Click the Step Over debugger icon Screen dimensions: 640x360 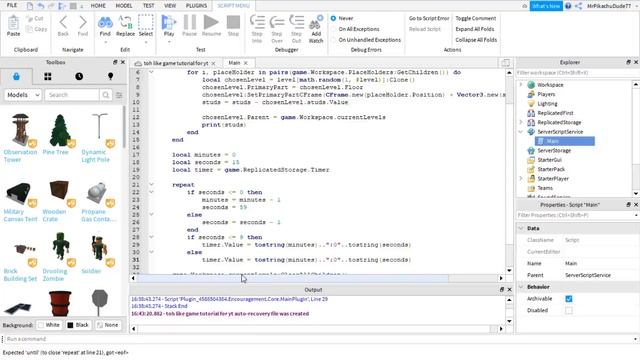[277, 22]
